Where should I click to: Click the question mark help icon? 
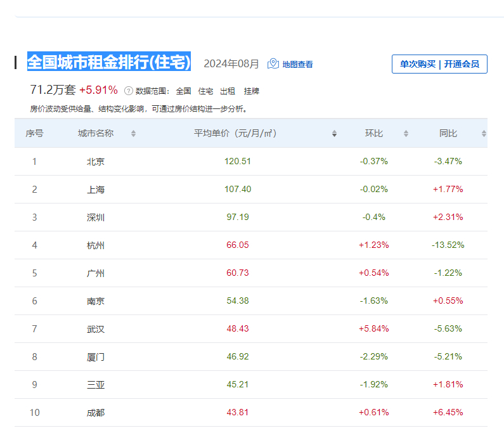tap(128, 91)
